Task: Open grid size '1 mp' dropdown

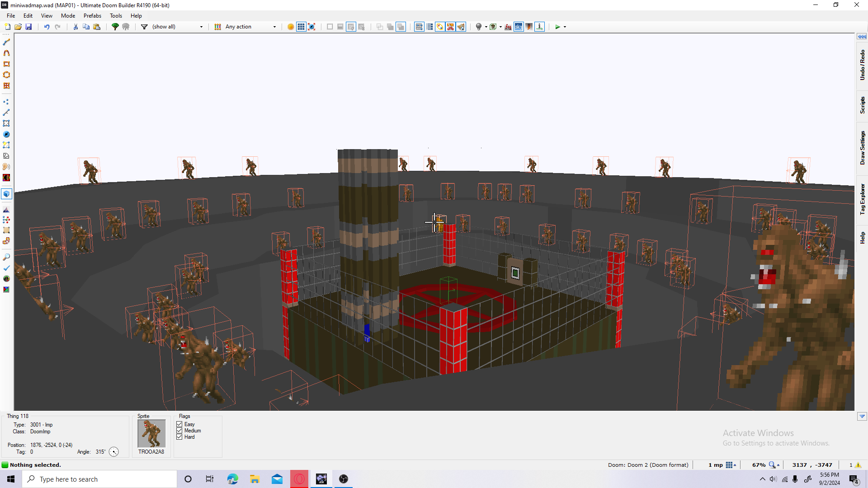Action: click(722, 465)
